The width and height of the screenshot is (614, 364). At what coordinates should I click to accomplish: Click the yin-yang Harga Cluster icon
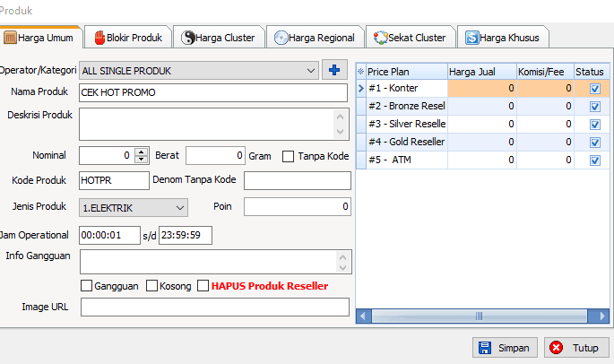(188, 38)
